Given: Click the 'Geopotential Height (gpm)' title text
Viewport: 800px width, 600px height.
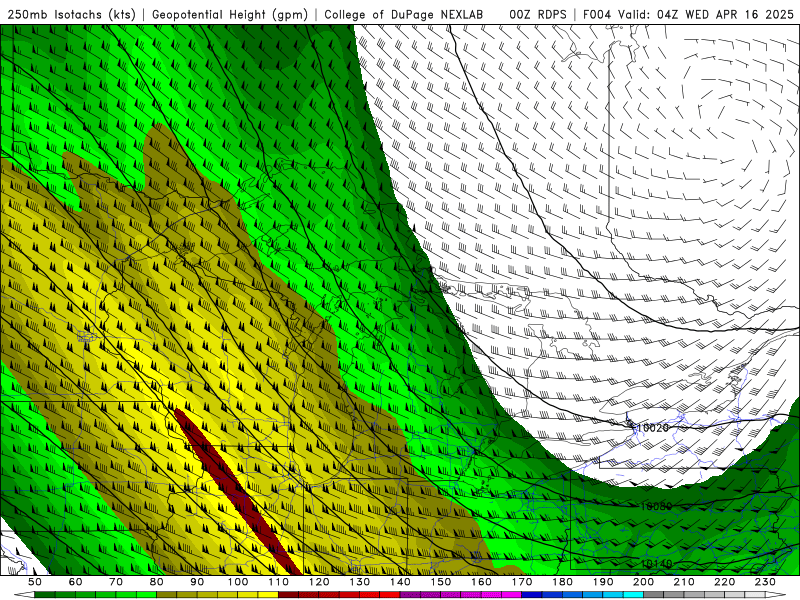Looking at the screenshot, I should [x=230, y=15].
